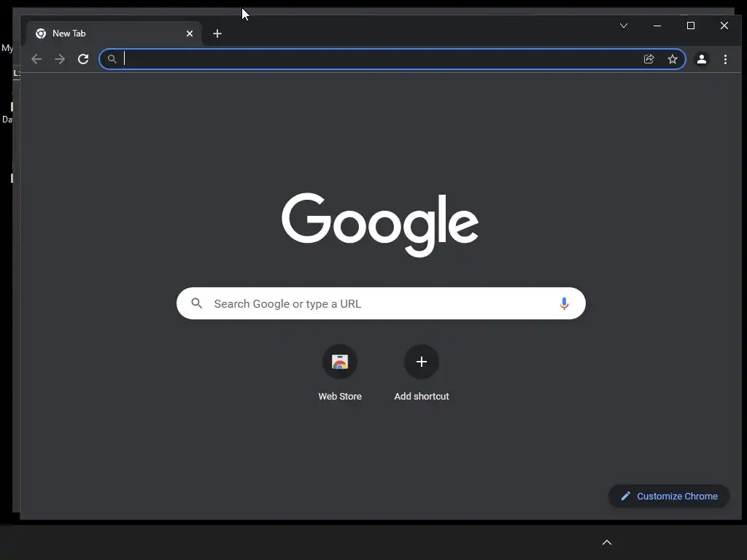Click the Search Google or type a URL box
Viewport: 747px width, 560px height.
pyautogui.click(x=381, y=303)
